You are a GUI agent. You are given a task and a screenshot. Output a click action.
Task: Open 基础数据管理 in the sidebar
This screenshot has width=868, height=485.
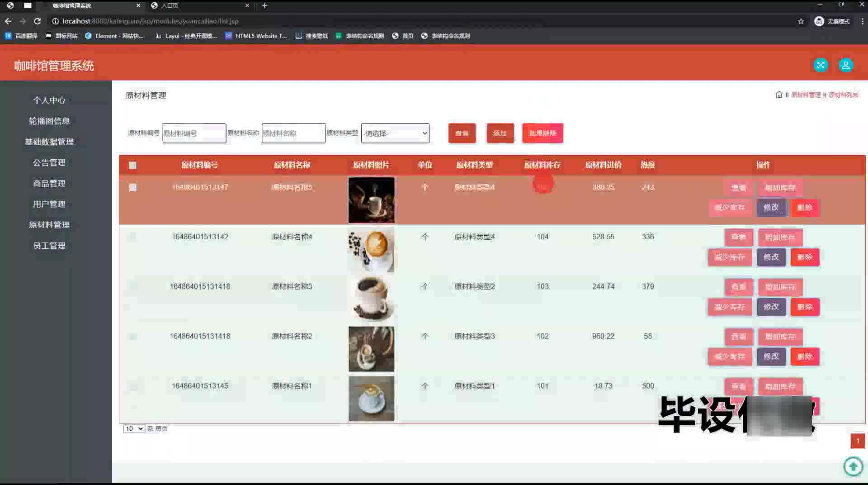(49, 142)
